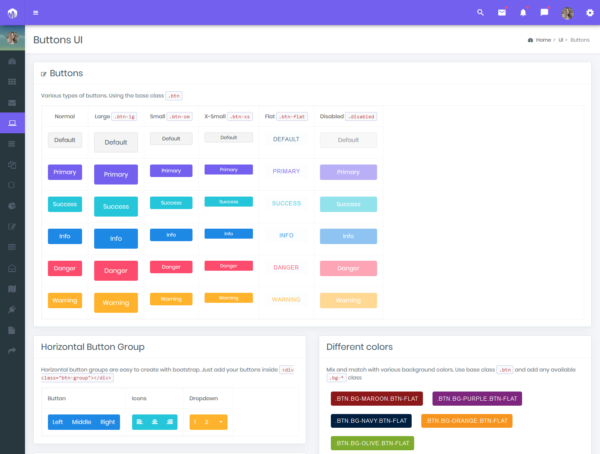Click the Large Warning button
600x454 pixels.
pos(116,303)
